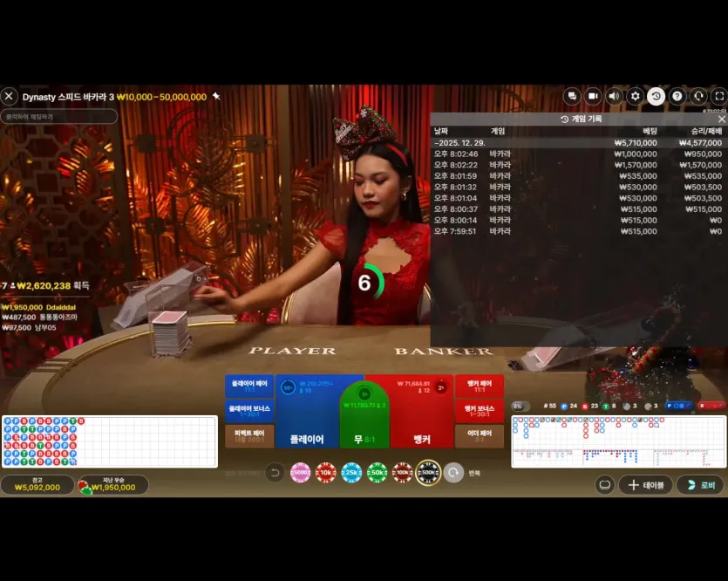Mute the sound speaker icon
The height and width of the screenshot is (581, 728).
tap(614, 96)
